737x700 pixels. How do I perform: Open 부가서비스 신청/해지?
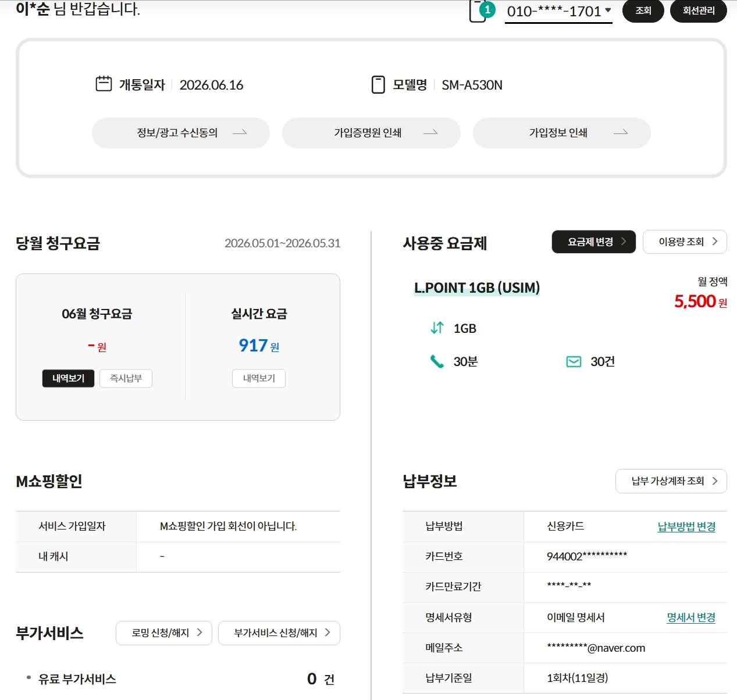pyautogui.click(x=279, y=633)
